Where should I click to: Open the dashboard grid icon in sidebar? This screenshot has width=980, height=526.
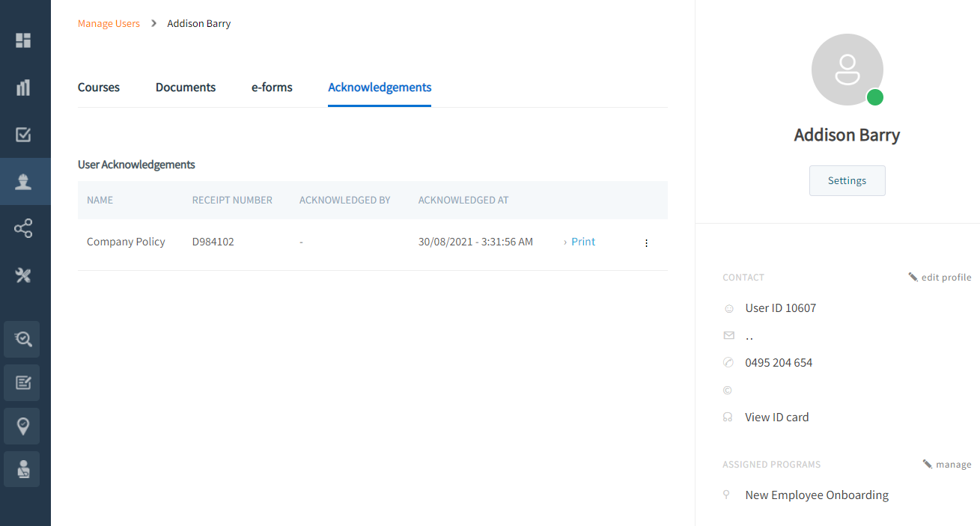[x=23, y=40]
